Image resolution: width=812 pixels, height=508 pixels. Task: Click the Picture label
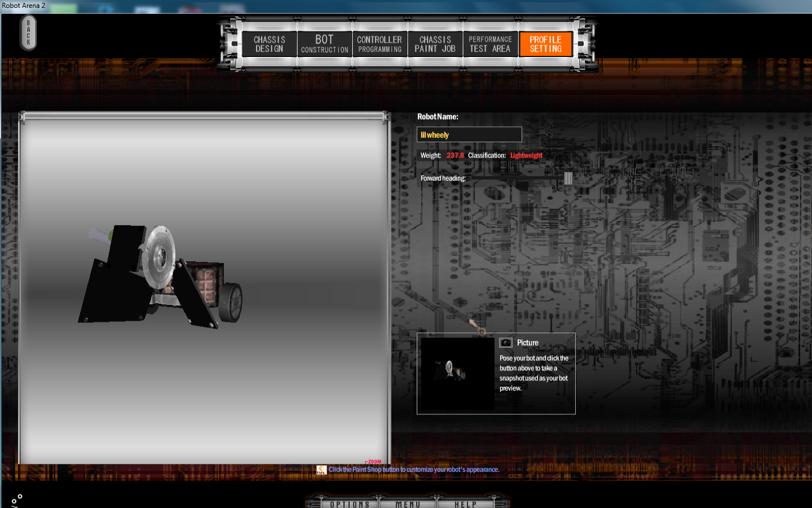(528, 343)
